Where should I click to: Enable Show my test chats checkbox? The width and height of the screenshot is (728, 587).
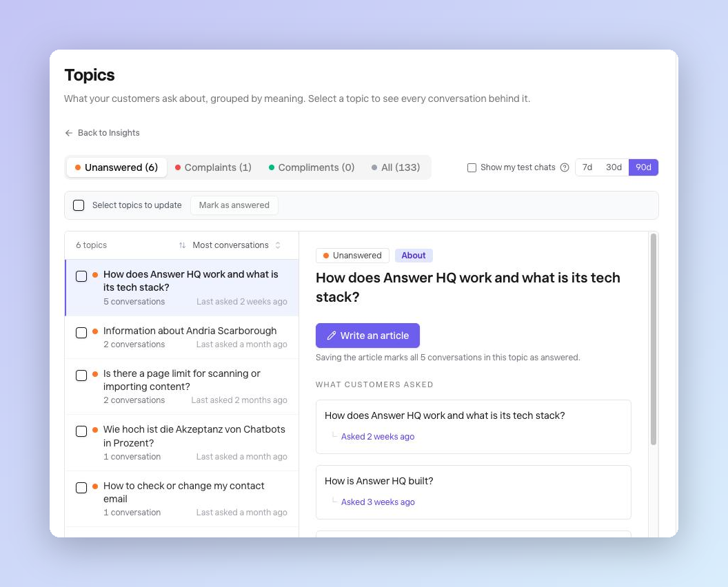(472, 167)
